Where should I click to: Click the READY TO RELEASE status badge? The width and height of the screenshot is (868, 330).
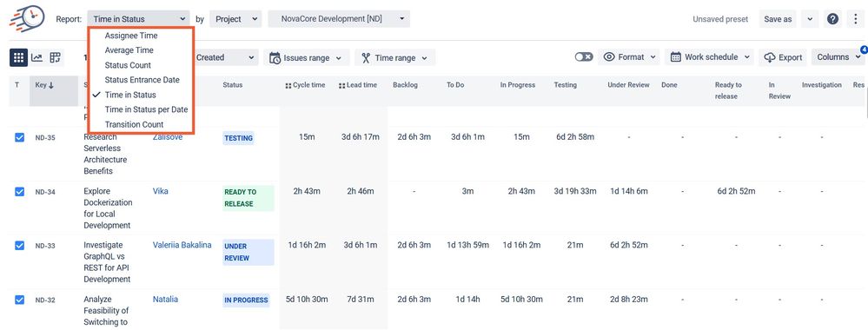point(248,198)
